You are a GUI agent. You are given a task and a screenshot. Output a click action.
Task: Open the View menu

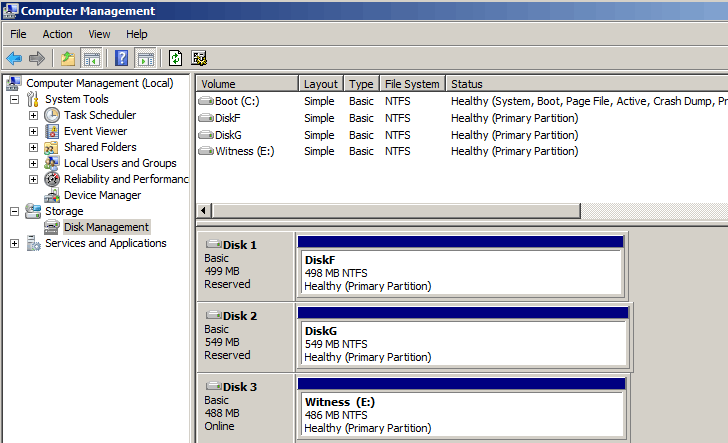click(99, 34)
